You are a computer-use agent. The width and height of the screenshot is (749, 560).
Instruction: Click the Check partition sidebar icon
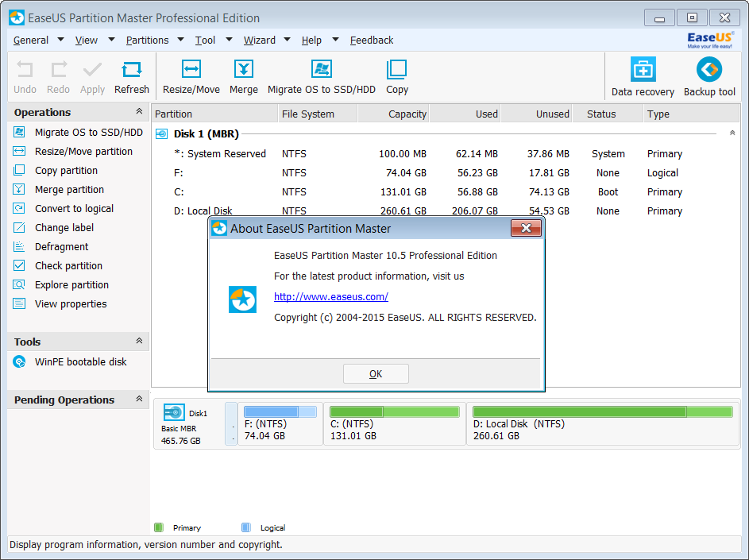pyautogui.click(x=19, y=265)
